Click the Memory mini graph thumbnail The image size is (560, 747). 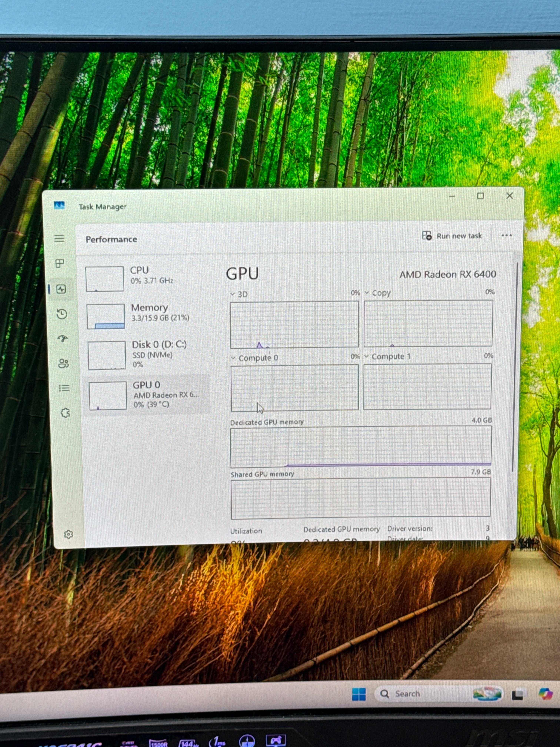[x=106, y=316]
